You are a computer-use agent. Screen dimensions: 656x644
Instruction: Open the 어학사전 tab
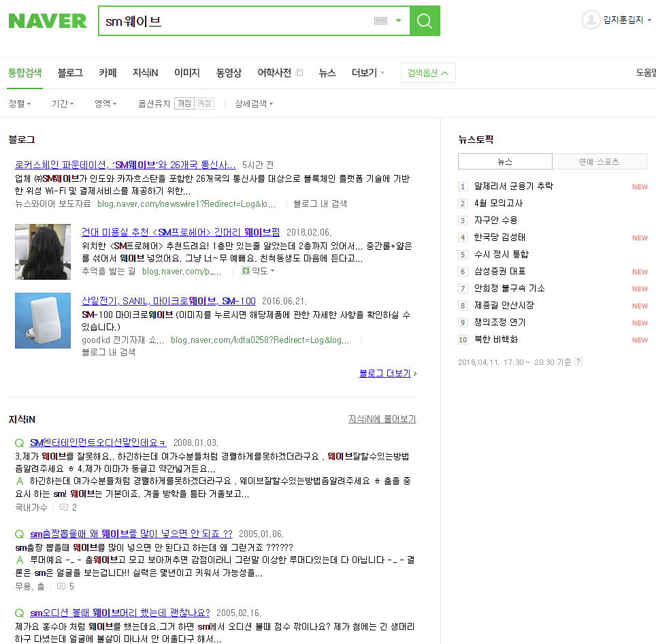pyautogui.click(x=274, y=73)
